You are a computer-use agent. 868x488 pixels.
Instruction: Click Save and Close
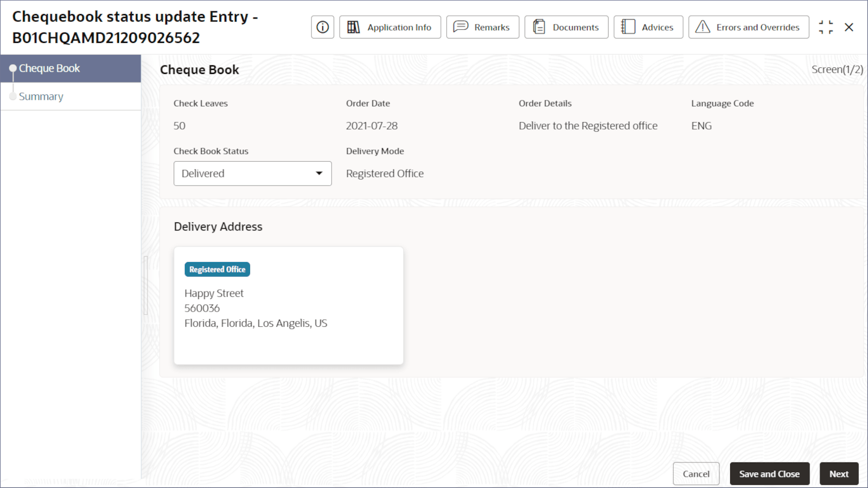[x=769, y=474]
